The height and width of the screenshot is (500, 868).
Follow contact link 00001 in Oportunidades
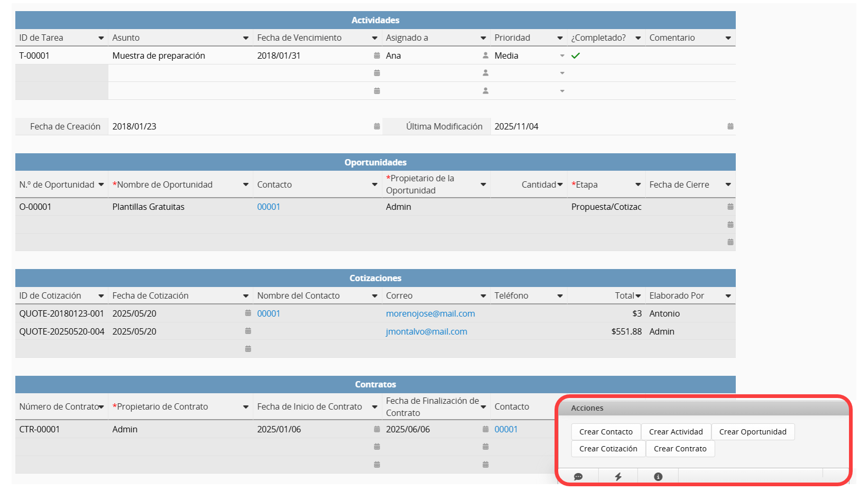click(x=269, y=207)
